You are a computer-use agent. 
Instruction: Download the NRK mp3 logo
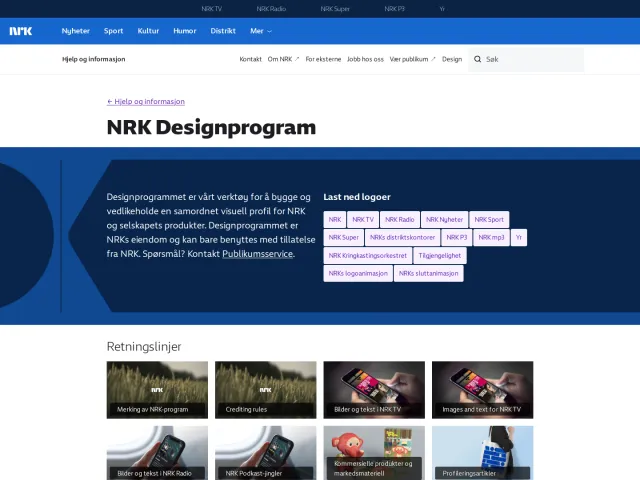491,238
